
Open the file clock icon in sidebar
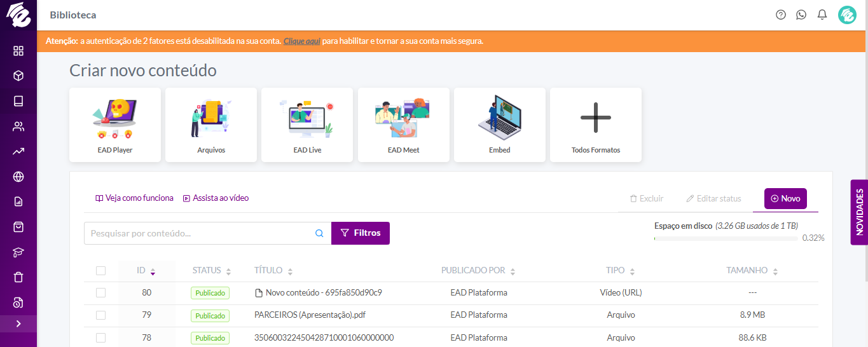pyautogui.click(x=18, y=302)
